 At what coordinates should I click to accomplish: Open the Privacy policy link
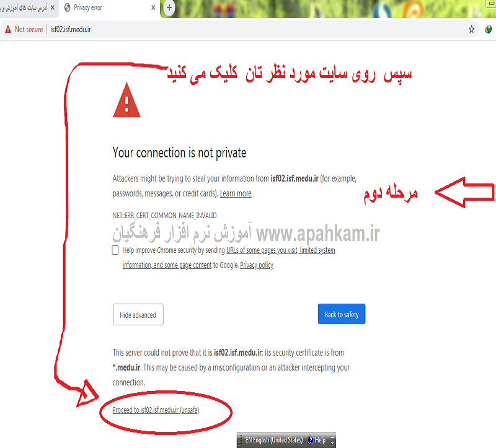click(x=257, y=265)
